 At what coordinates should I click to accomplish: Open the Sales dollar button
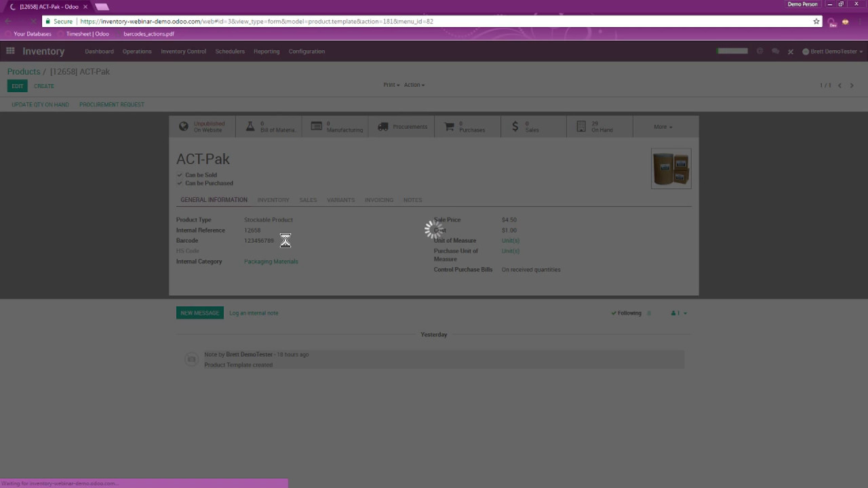coord(534,127)
